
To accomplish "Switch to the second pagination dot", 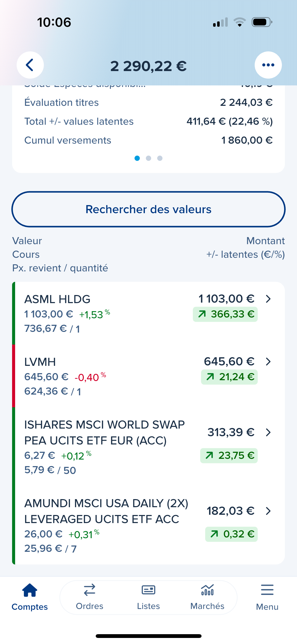I will tap(149, 158).
